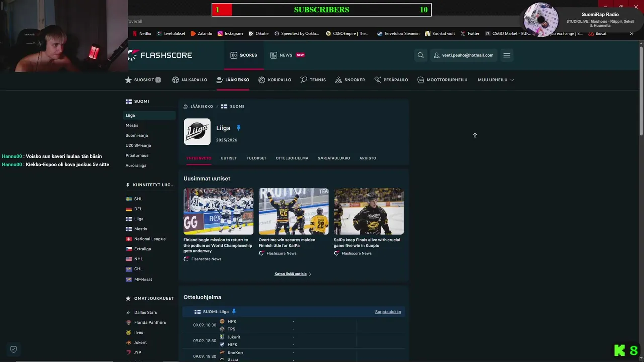The height and width of the screenshot is (362, 644).
Task: Open KalPa overtime win news thumbnail
Action: point(293,211)
